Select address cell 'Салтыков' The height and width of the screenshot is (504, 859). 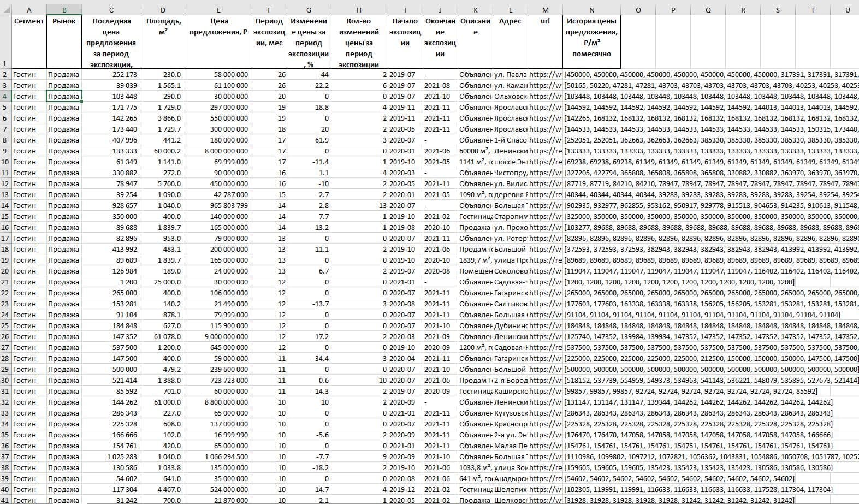[510, 304]
